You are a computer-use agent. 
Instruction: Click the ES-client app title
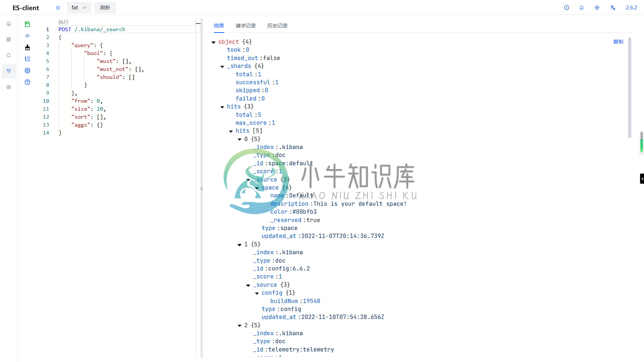pos(26,8)
